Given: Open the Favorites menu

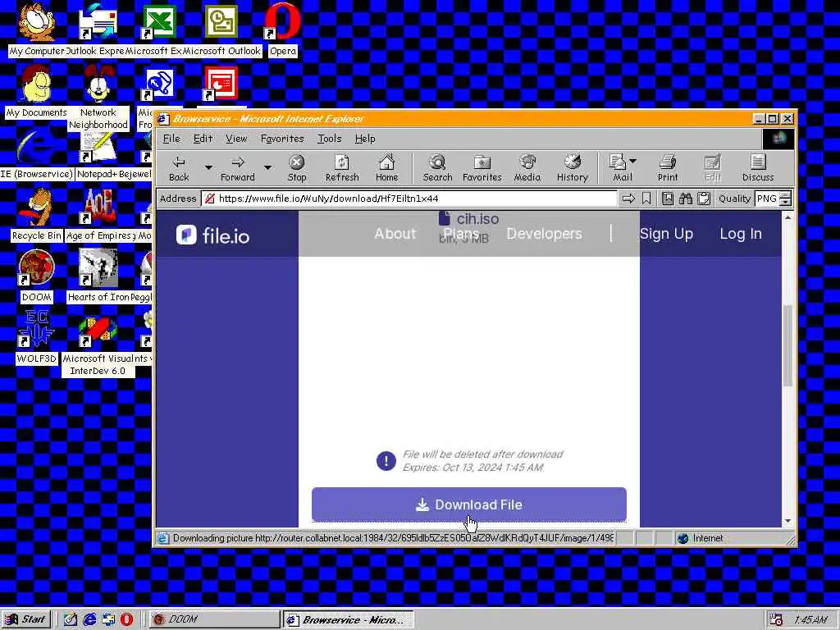Looking at the screenshot, I should (x=282, y=139).
